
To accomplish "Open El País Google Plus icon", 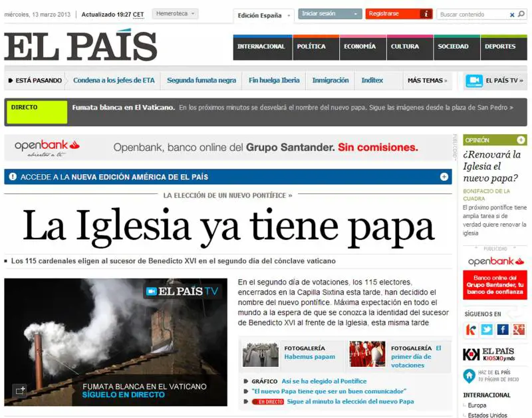I will tap(519, 330).
